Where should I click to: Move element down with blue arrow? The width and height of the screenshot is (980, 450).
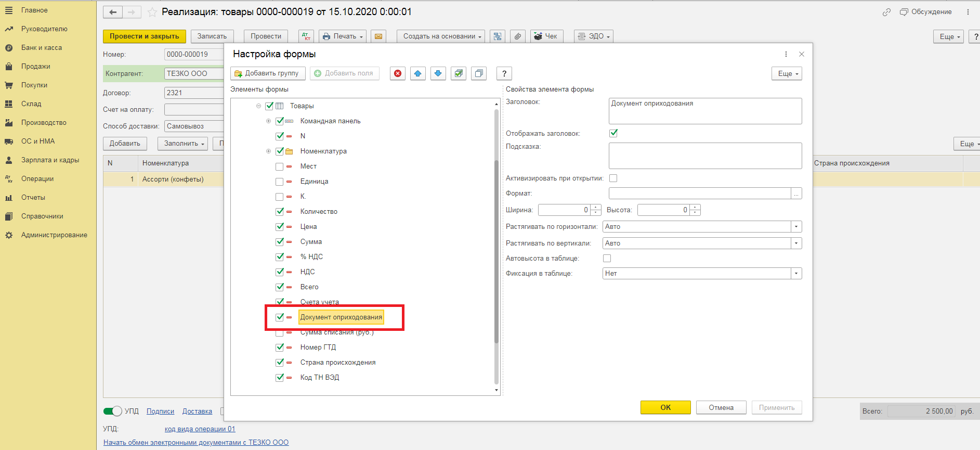pyautogui.click(x=438, y=73)
